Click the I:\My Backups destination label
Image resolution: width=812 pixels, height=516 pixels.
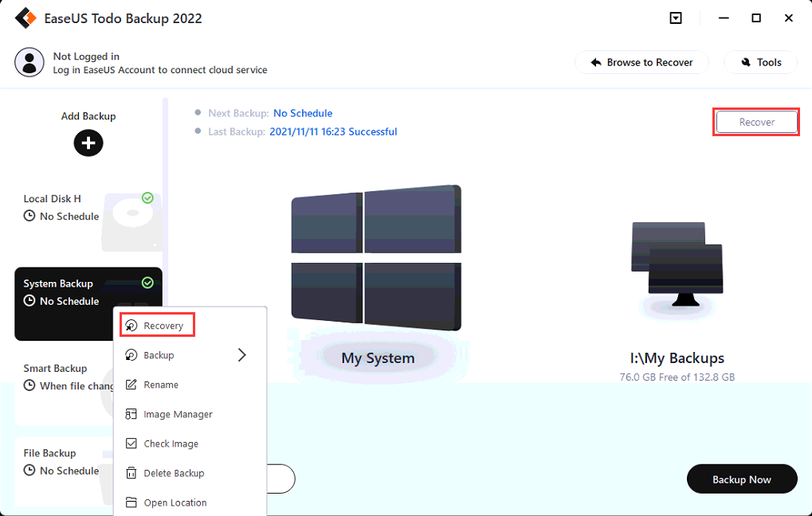(677, 358)
